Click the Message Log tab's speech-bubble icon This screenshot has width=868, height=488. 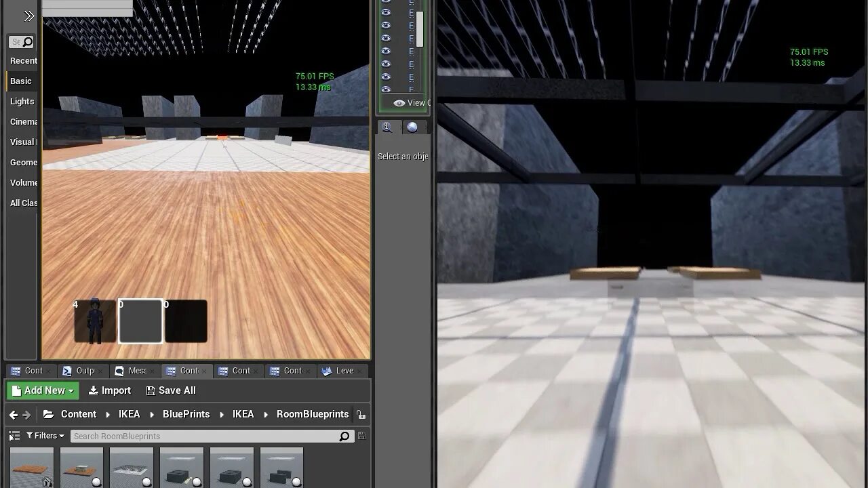119,371
